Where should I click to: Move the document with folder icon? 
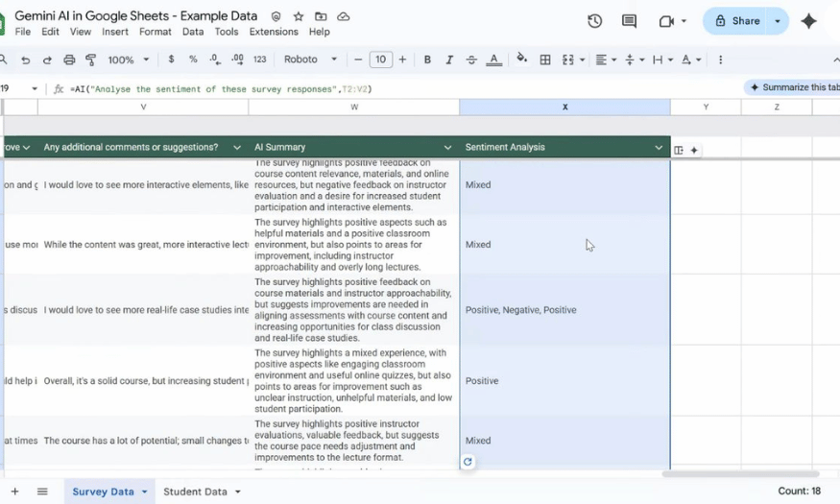point(321,16)
